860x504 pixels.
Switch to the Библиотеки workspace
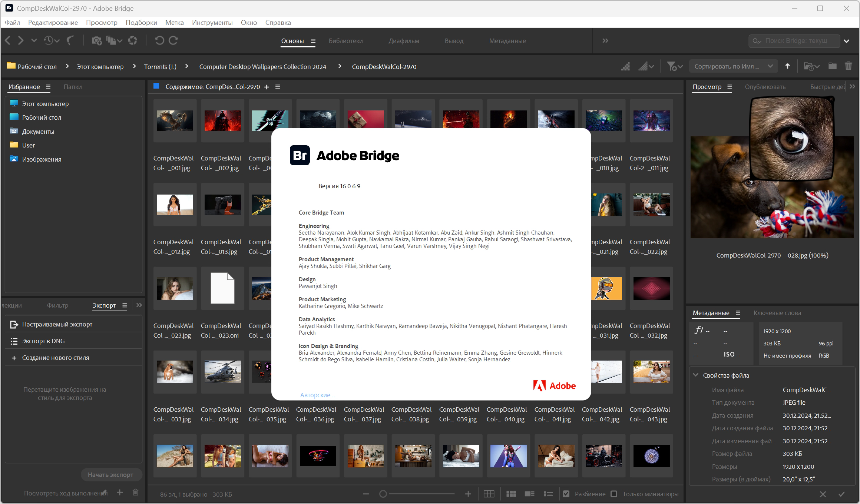click(346, 41)
